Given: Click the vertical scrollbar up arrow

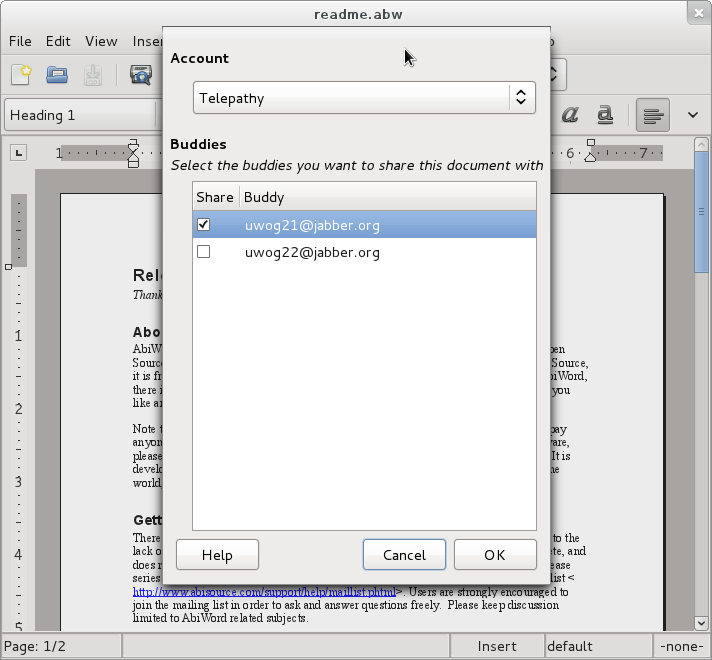Looking at the screenshot, I should pyautogui.click(x=701, y=145).
